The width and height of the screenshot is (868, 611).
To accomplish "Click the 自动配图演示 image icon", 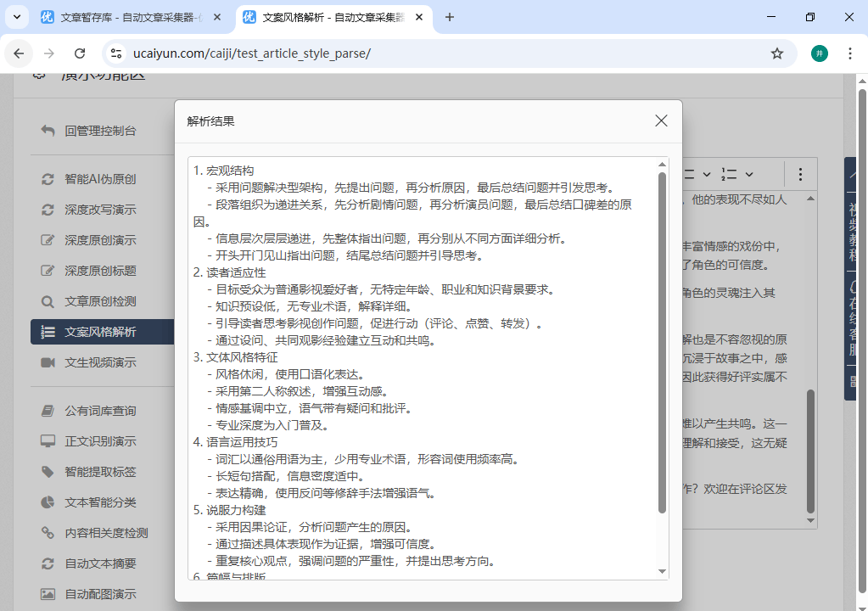I will pos(48,594).
